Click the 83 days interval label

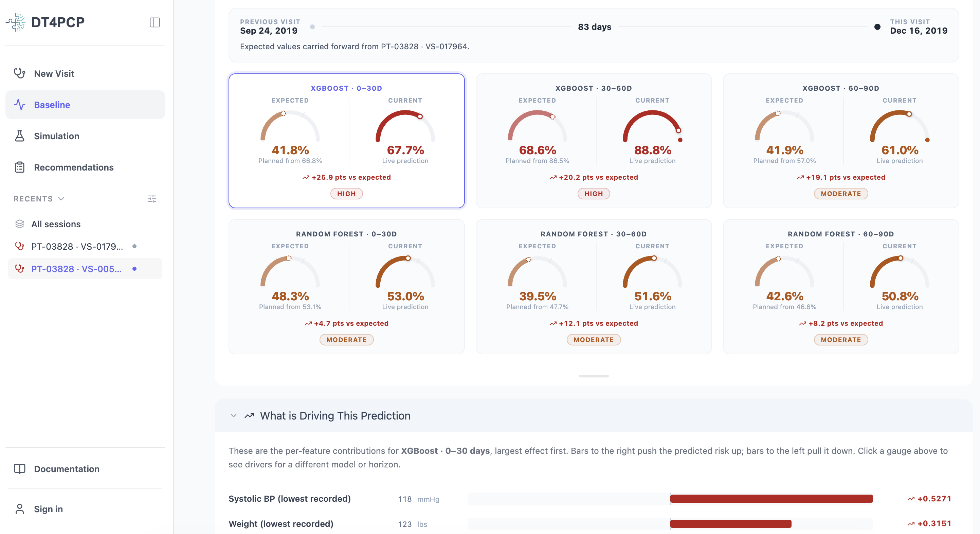tap(594, 27)
